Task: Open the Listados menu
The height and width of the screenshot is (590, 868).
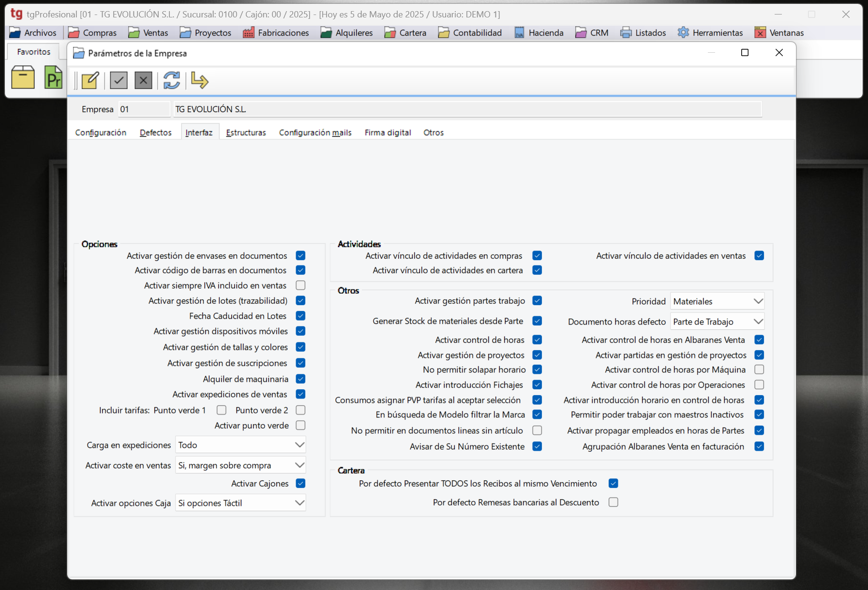Action: pyautogui.click(x=643, y=32)
